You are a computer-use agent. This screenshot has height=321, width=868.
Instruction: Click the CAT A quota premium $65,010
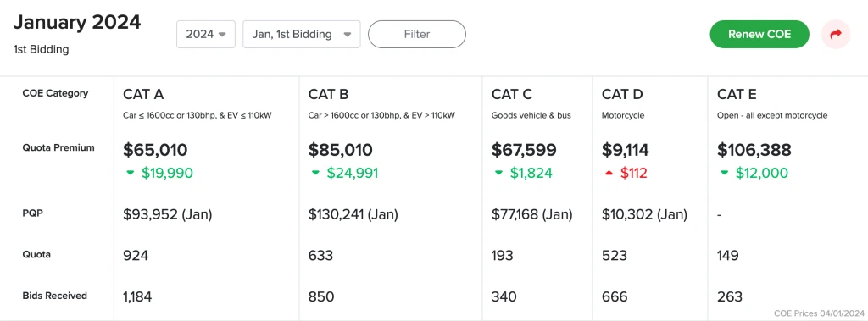point(156,150)
